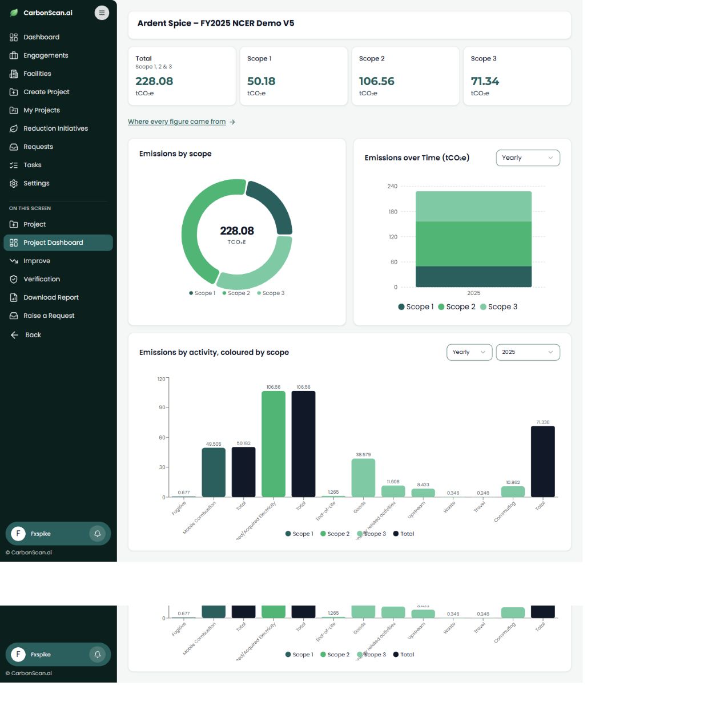Open Raise a Request in the sidebar

click(x=58, y=316)
